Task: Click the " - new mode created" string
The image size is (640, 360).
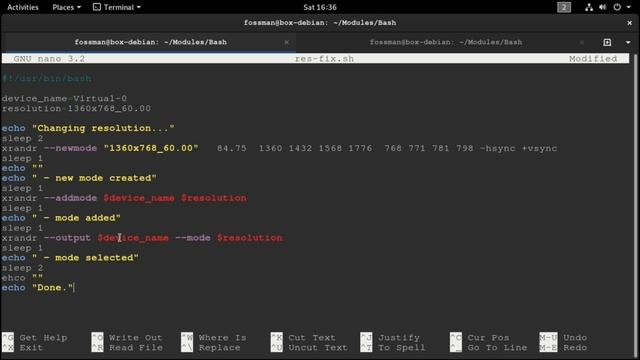Action: click(x=94, y=178)
